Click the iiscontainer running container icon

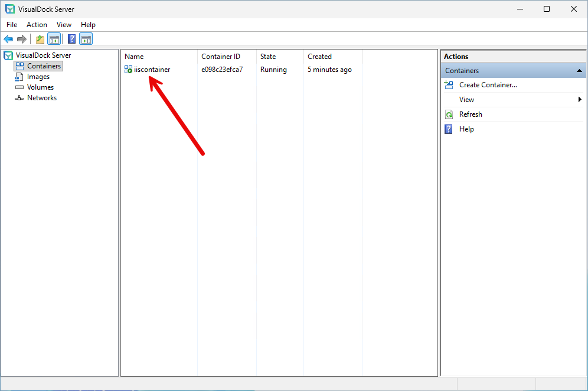coord(128,70)
